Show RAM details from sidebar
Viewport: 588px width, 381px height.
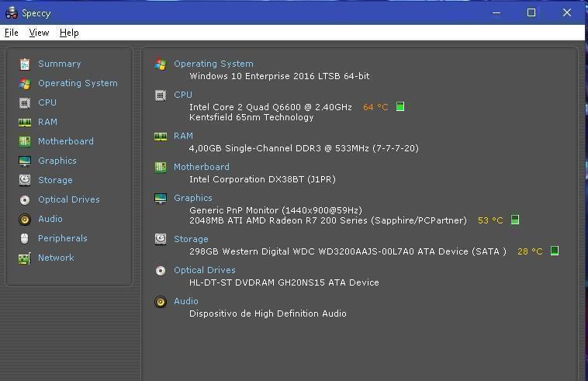tap(47, 122)
